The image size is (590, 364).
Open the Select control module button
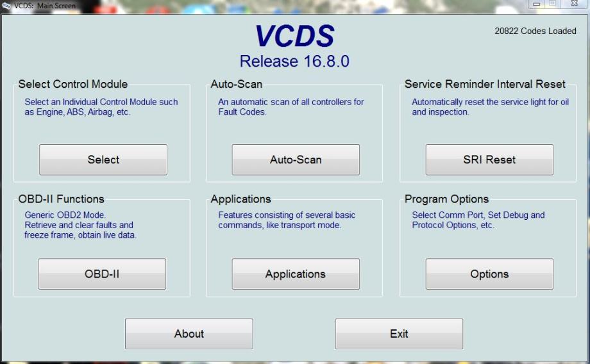(103, 160)
